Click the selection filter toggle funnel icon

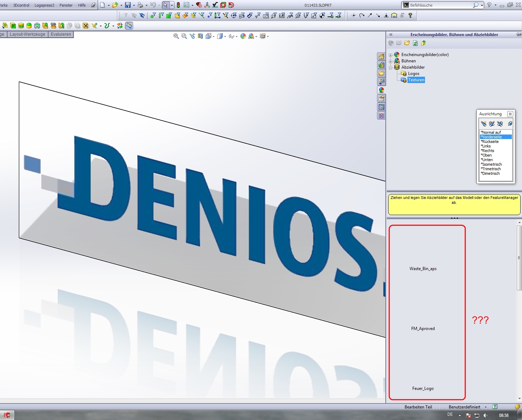(x=126, y=15)
